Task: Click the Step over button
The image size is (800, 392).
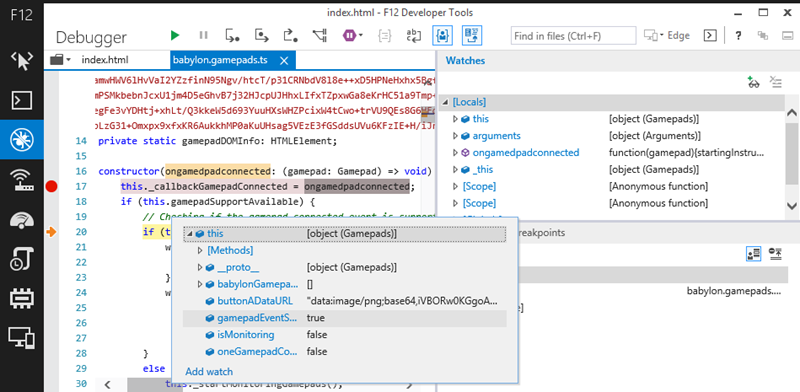Action: (261, 35)
